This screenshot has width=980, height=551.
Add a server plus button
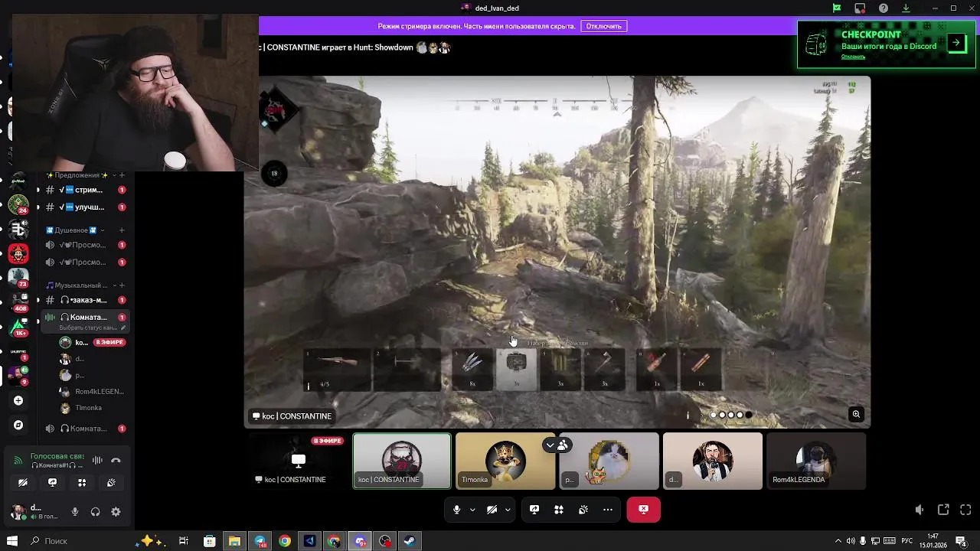coord(18,400)
